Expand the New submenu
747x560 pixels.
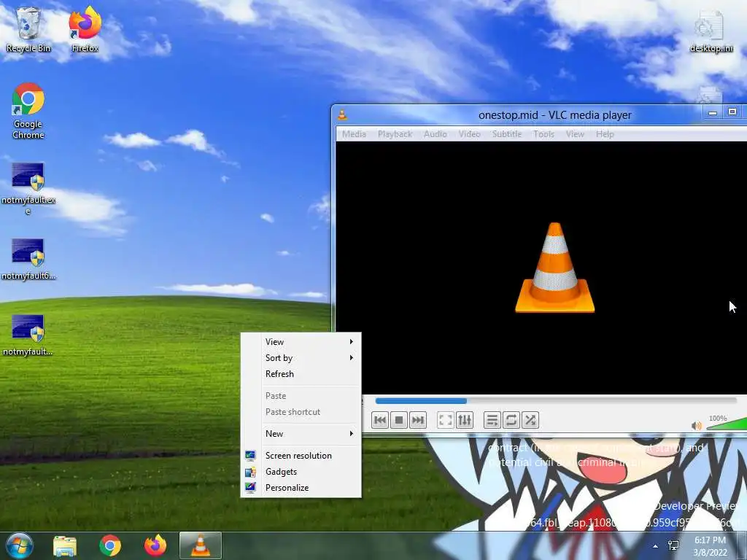click(x=301, y=434)
